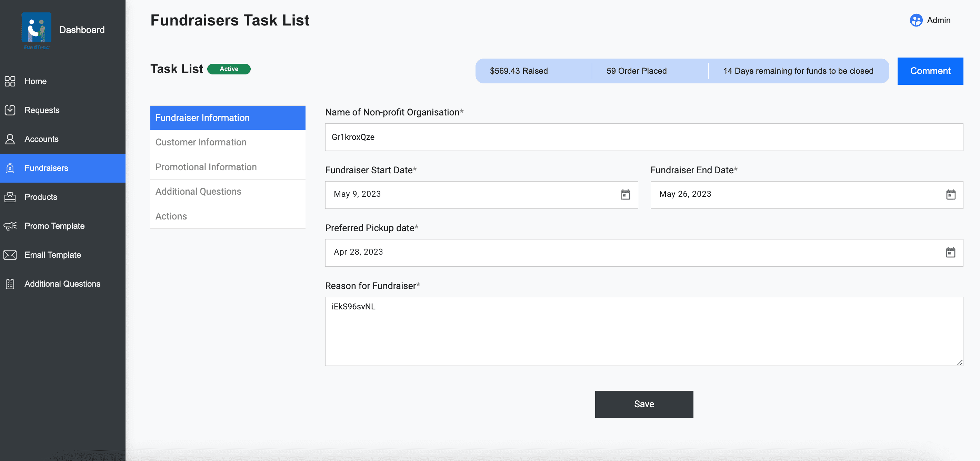Open the Fundraiser End Date calendar picker
The image size is (980, 461).
point(950,195)
